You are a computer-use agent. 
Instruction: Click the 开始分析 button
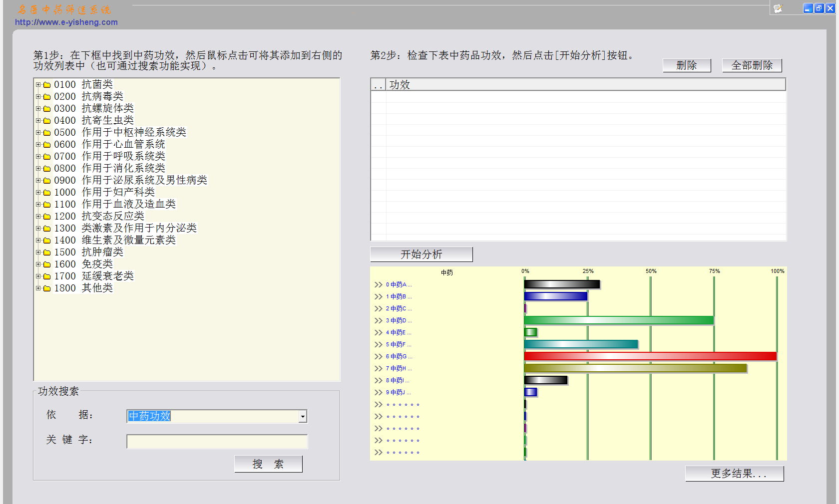[x=421, y=254]
